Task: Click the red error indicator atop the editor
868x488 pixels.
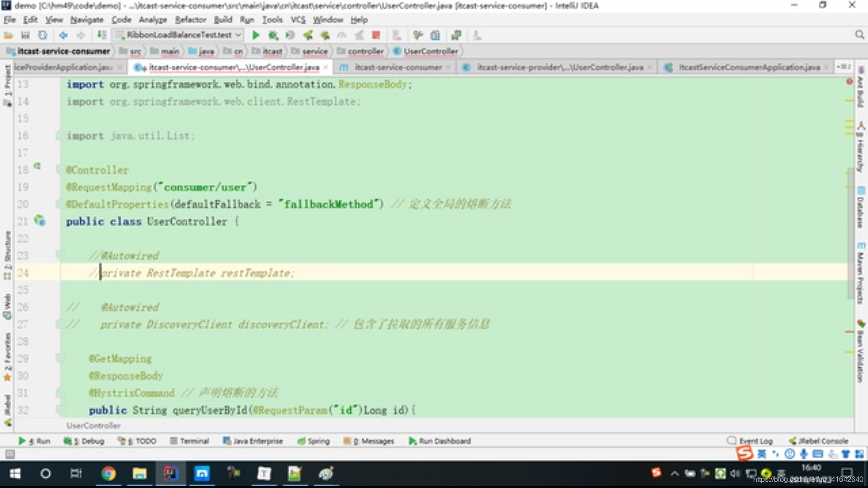Action: click(x=849, y=82)
